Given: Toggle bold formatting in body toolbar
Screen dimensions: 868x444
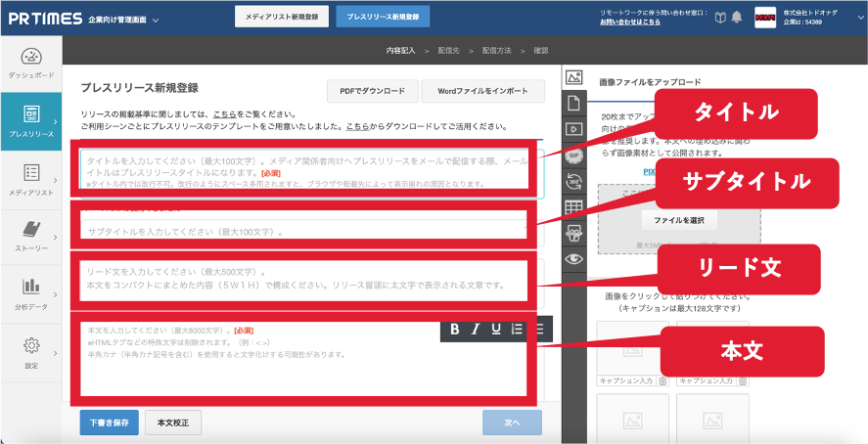Looking at the screenshot, I should pyautogui.click(x=455, y=329).
